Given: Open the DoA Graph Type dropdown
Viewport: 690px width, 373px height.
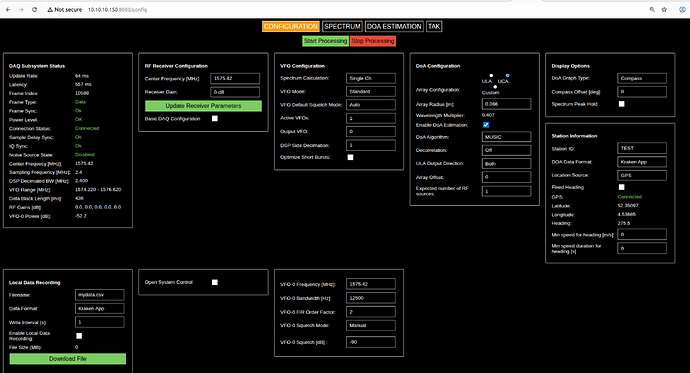Looking at the screenshot, I should click(x=642, y=78).
